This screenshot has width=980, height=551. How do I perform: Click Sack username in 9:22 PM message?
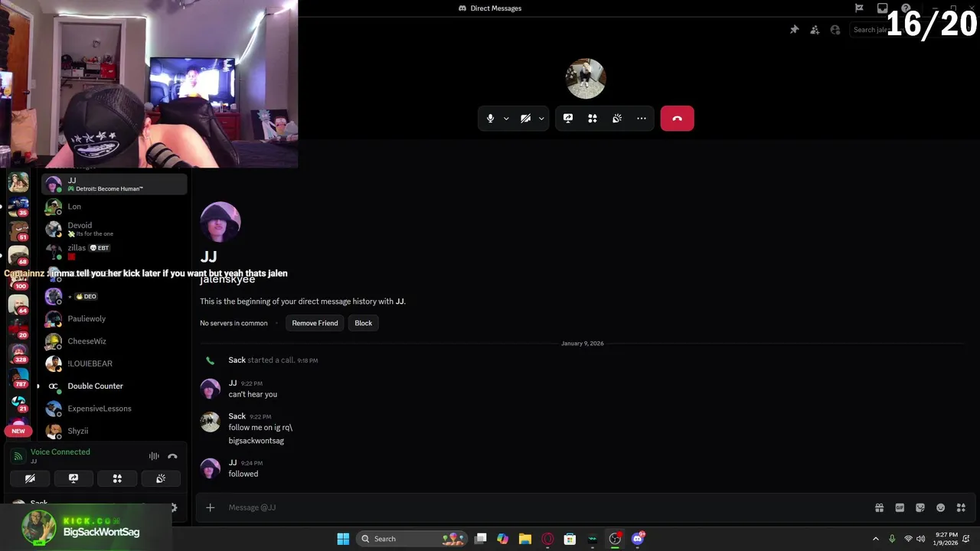click(237, 416)
